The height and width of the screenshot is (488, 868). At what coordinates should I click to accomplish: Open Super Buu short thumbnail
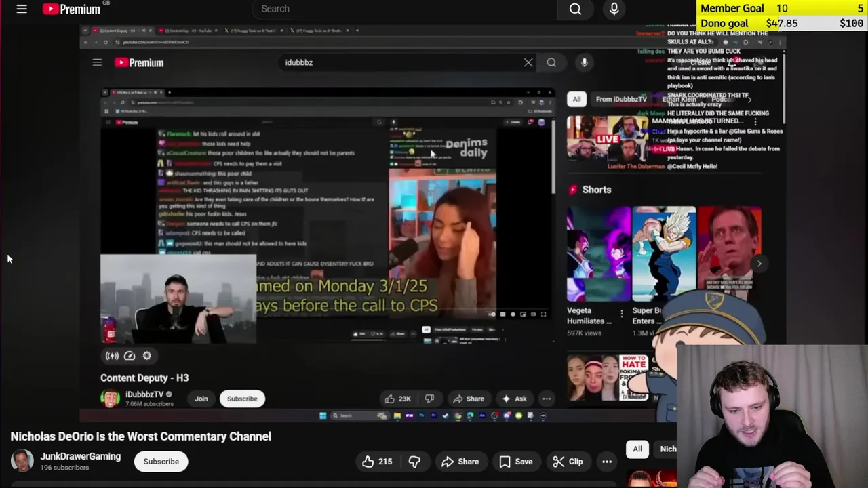pyautogui.click(x=664, y=254)
